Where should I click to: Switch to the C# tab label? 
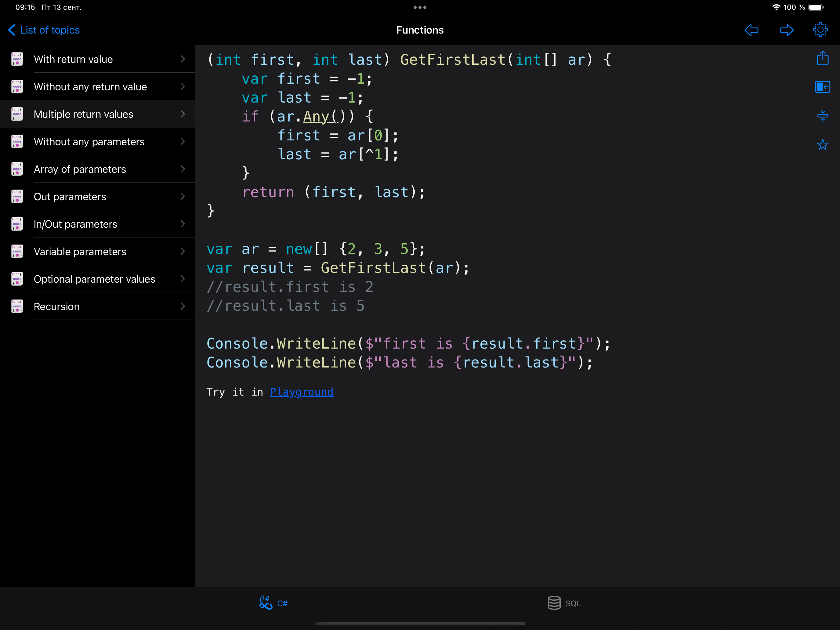[x=282, y=603]
